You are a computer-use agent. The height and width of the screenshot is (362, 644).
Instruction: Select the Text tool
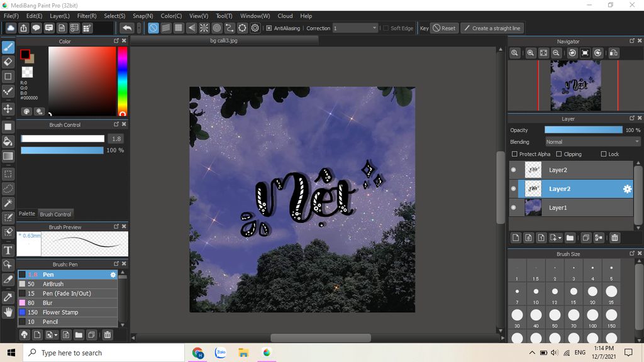point(8,250)
